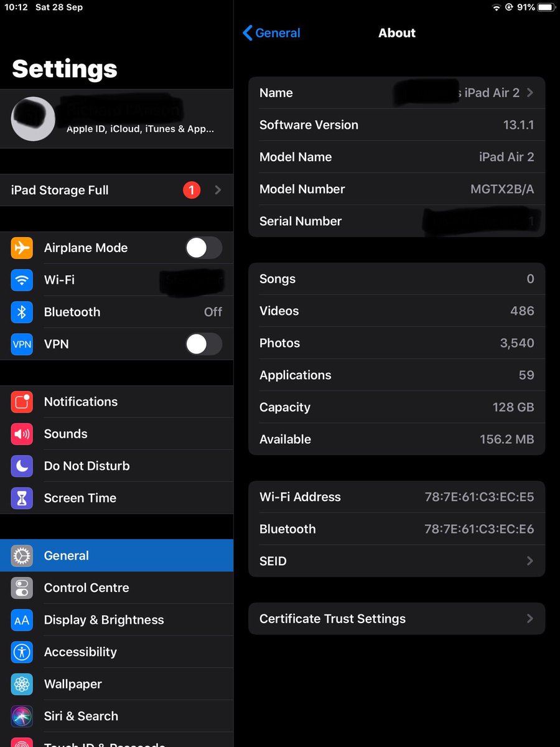Tap Capacity 128 GB value
The width and height of the screenshot is (560, 747).
[513, 407]
